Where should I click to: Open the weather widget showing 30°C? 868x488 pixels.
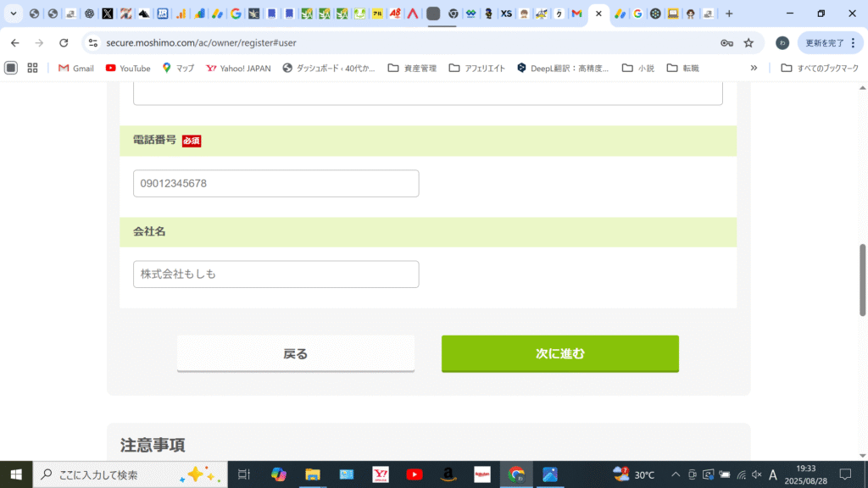tap(634, 474)
